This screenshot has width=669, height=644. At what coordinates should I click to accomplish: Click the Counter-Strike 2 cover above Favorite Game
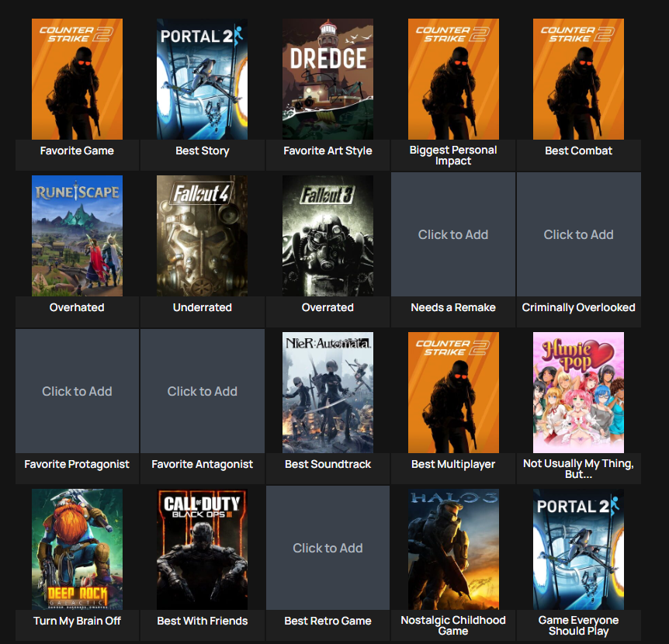click(x=78, y=79)
